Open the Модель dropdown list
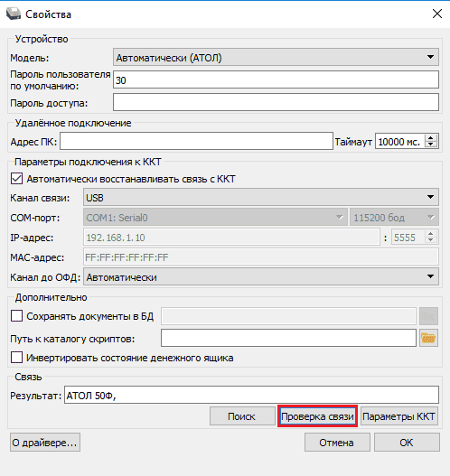Screen dimensions: 450x476 (x=276, y=57)
